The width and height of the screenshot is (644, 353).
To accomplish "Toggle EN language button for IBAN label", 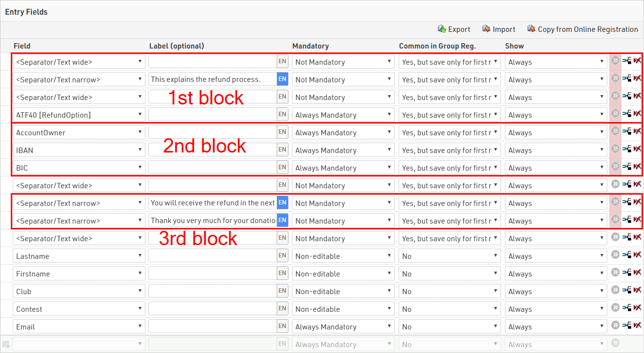I will point(283,150).
